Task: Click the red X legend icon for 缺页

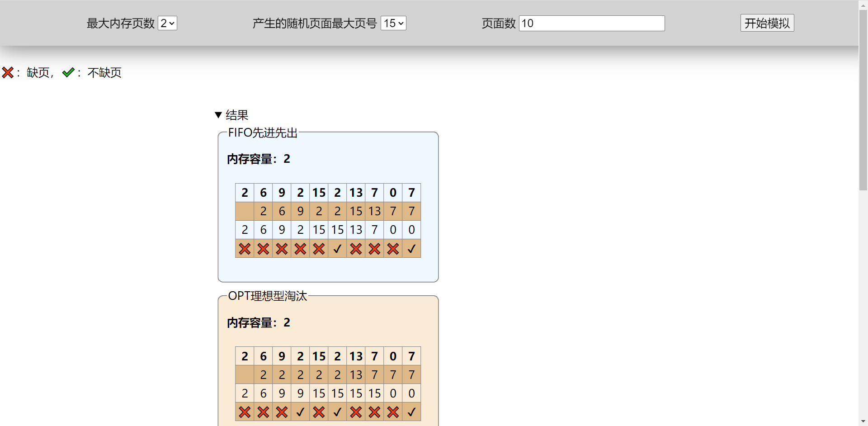Action: [x=8, y=72]
